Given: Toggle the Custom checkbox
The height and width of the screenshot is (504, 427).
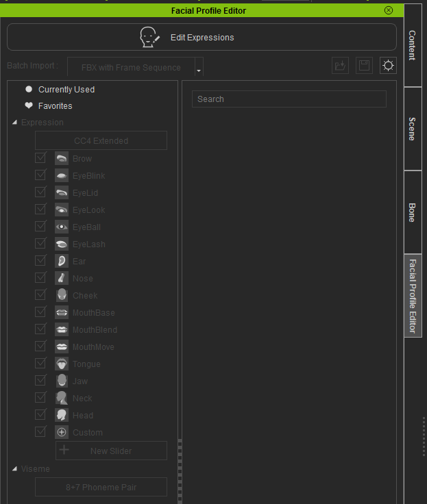Looking at the screenshot, I should coord(40,431).
